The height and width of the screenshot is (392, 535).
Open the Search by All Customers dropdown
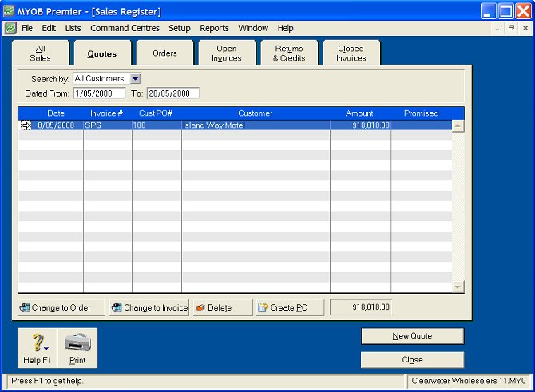click(x=135, y=79)
